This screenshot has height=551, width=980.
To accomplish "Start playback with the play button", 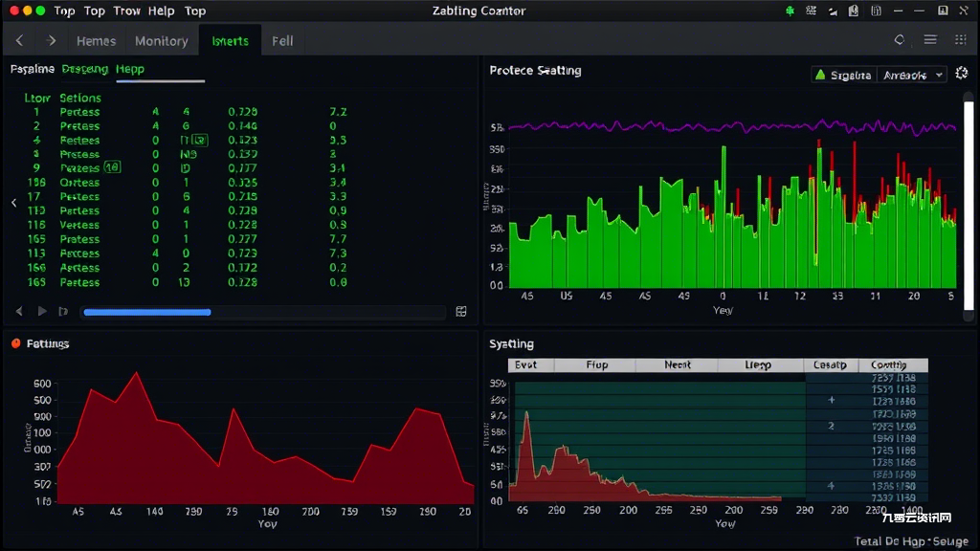I will pyautogui.click(x=42, y=311).
